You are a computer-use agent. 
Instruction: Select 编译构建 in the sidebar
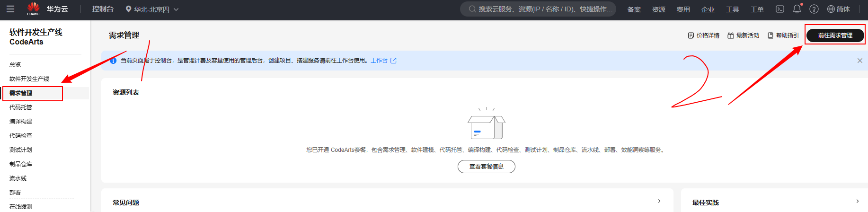(21, 122)
